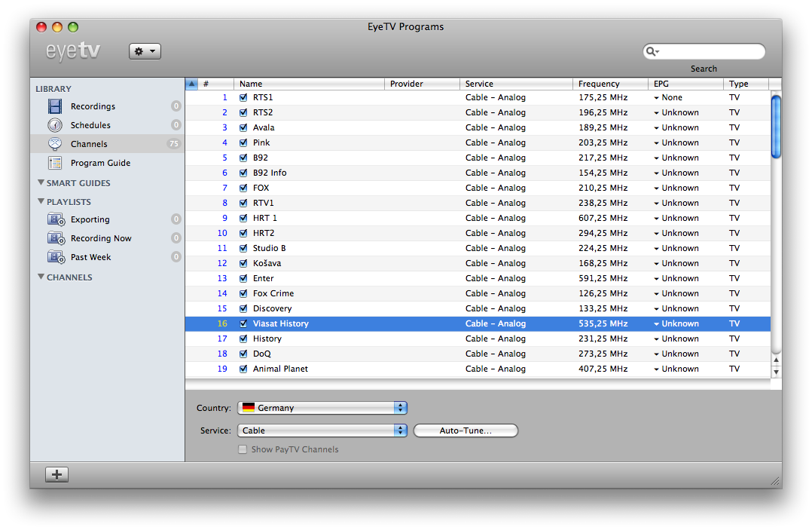Image resolution: width=812 pixels, height=530 pixels.
Task: Click the DoQ channel name
Action: pyautogui.click(x=261, y=354)
